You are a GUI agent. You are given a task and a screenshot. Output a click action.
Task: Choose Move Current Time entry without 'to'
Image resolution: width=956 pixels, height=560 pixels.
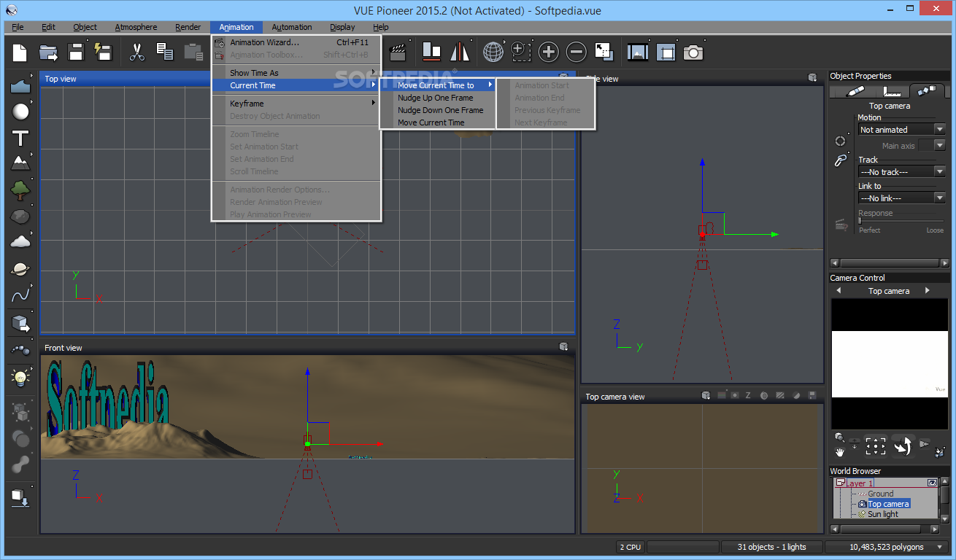tap(436, 122)
